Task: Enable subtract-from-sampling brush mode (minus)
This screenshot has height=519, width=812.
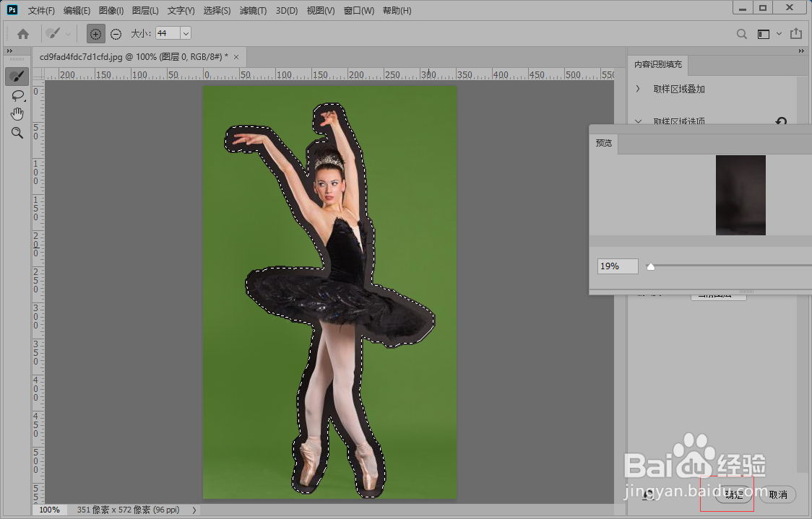Action: [x=116, y=34]
